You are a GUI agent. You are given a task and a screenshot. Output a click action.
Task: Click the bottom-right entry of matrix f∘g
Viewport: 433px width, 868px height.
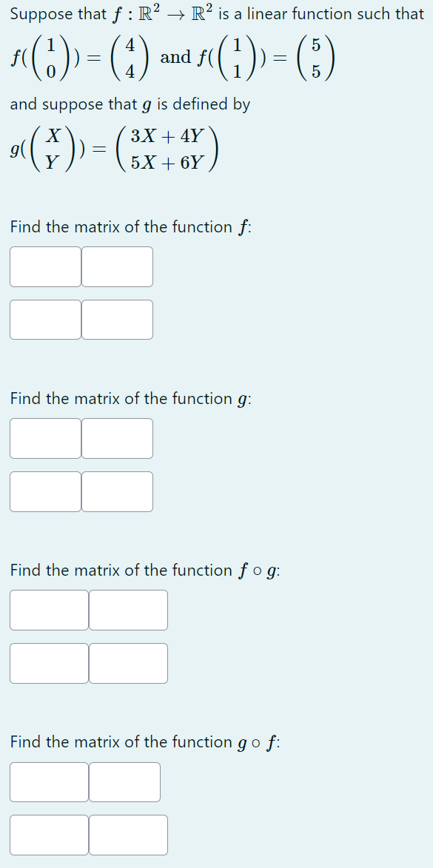(x=127, y=663)
